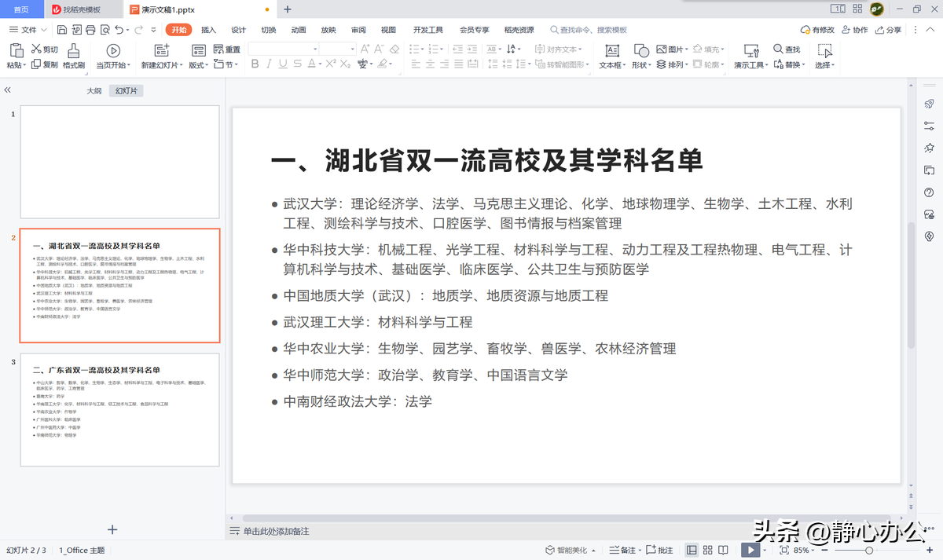943x560 pixels.
Task: Click the 有修改 cloud status button
Action: 817,30
